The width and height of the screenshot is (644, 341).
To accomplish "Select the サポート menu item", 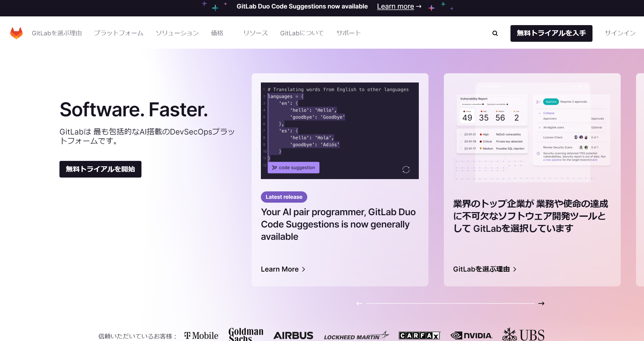I will click(348, 33).
